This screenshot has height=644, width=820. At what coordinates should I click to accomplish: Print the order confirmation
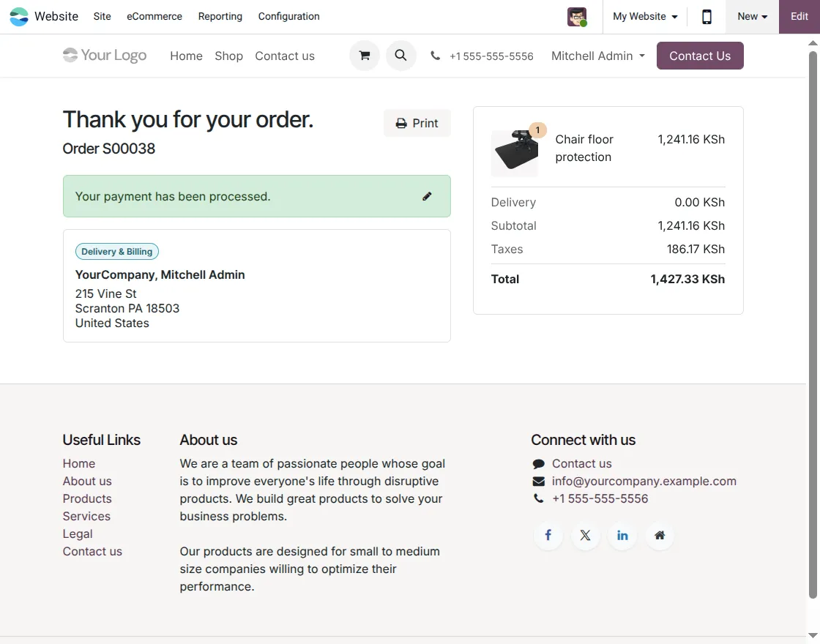pos(417,124)
